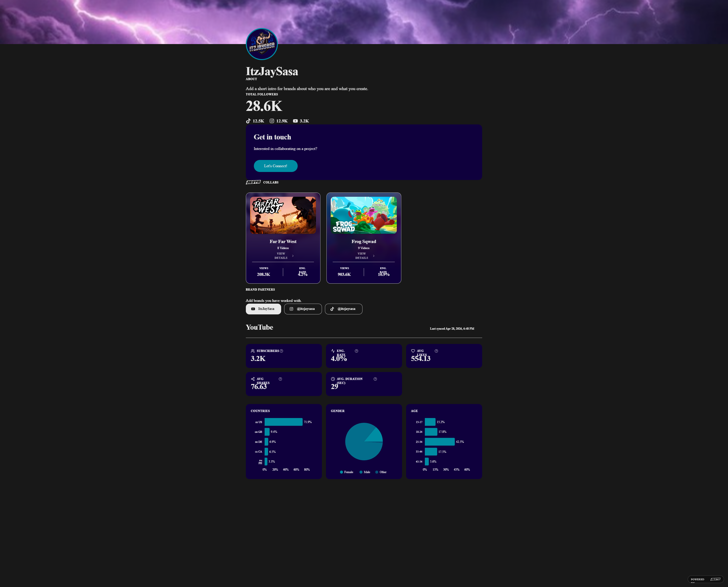Screen dimensions: 728x587
Task: Switch to the Instagram @itzjaysasa tab
Action: point(303,309)
